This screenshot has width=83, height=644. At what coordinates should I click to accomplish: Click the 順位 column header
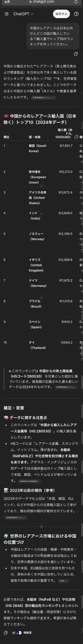coord(7,137)
